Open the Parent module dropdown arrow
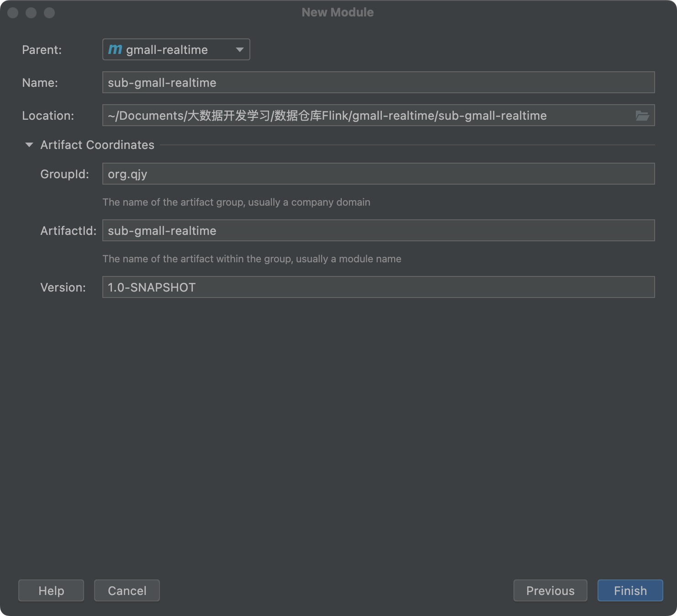The width and height of the screenshot is (677, 616). click(x=240, y=49)
